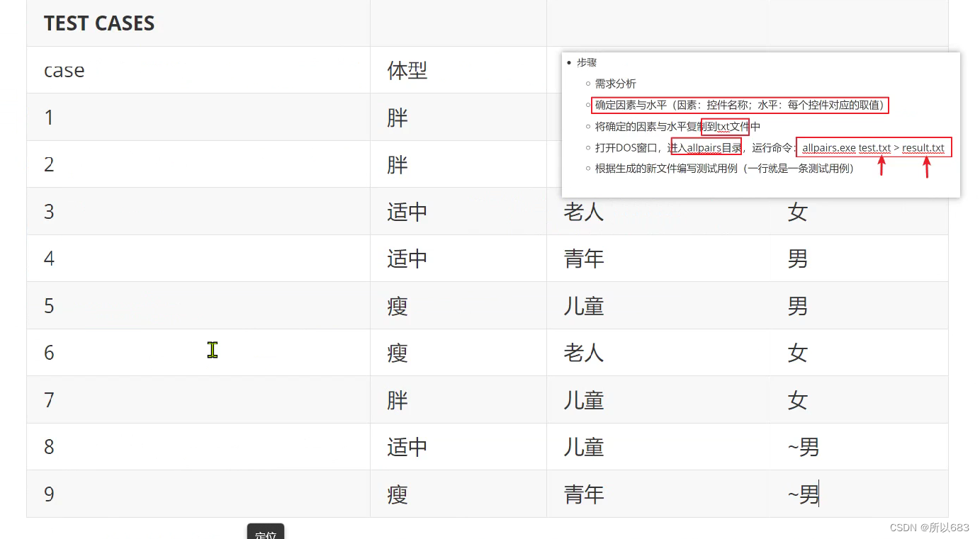
Task: Click the "根据生成的新文件编写测试用例" line
Action: (x=725, y=169)
